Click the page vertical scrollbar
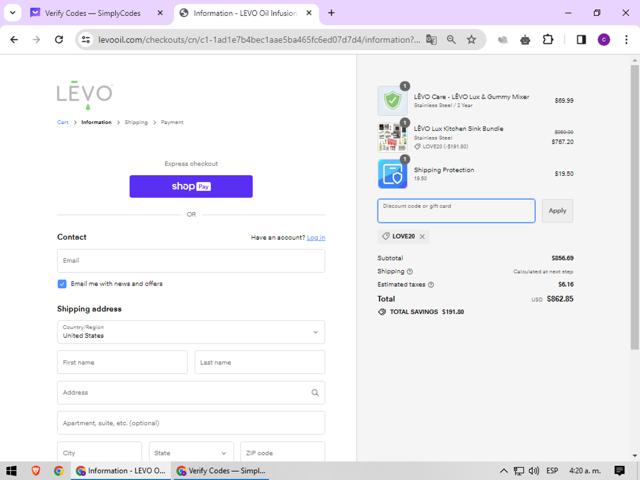Screen dimensions: 640x480 point(634,207)
